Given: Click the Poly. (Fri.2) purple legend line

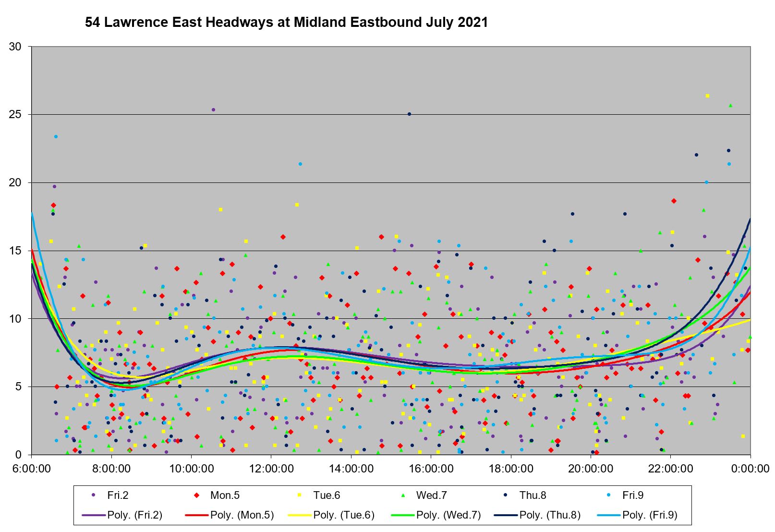Looking at the screenshot, I should click(93, 515).
